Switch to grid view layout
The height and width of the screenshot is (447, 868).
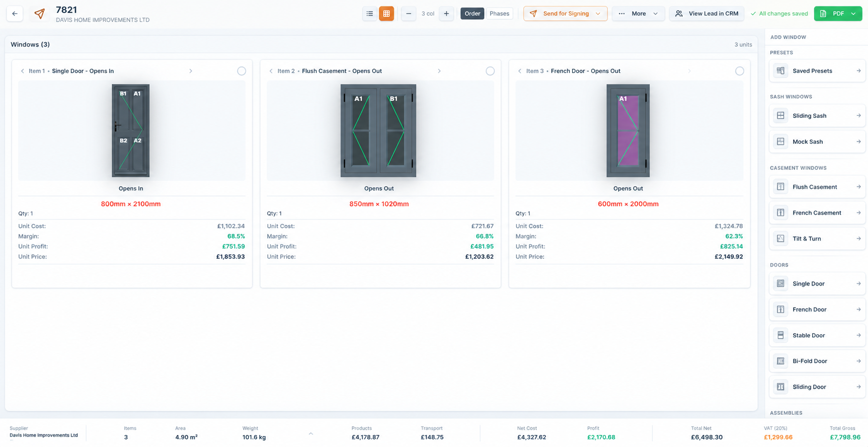tap(387, 14)
